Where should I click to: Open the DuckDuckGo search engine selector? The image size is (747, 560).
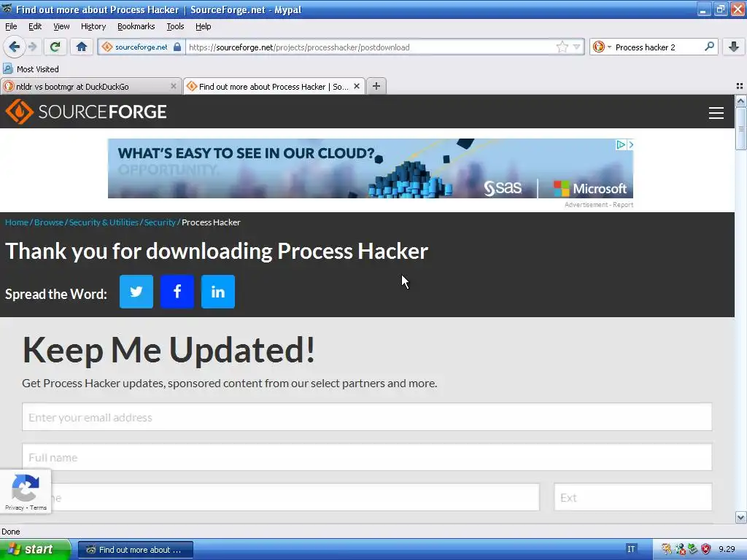tap(602, 47)
